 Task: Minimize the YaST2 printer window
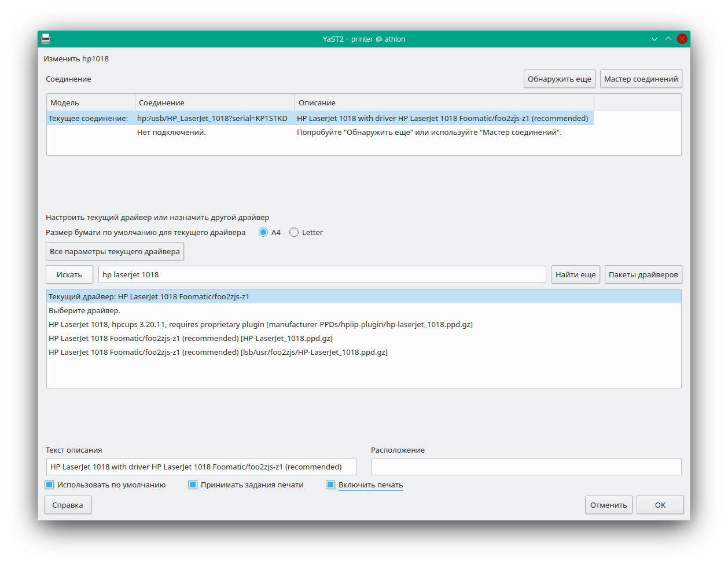click(x=655, y=39)
